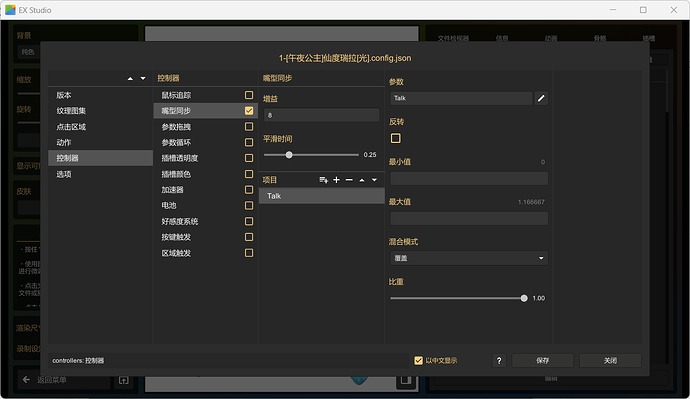Click the 最小值 input field
This screenshot has width=690, height=399.
click(469, 178)
